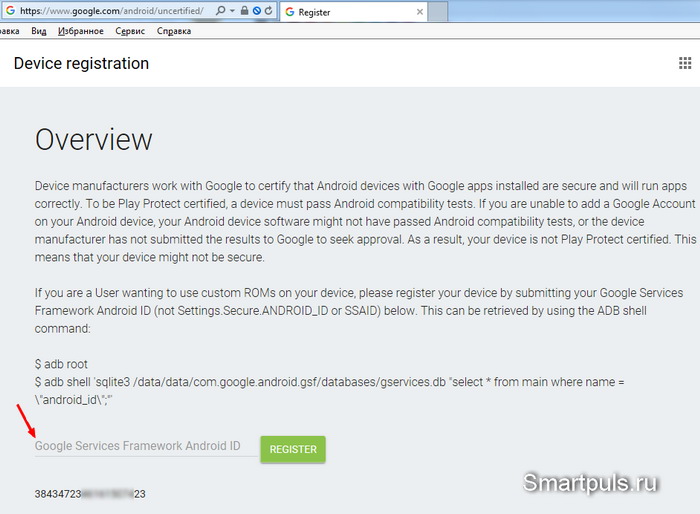This screenshot has height=514, width=700.
Task: Open the Google apps grid icon
Action: coord(685,63)
